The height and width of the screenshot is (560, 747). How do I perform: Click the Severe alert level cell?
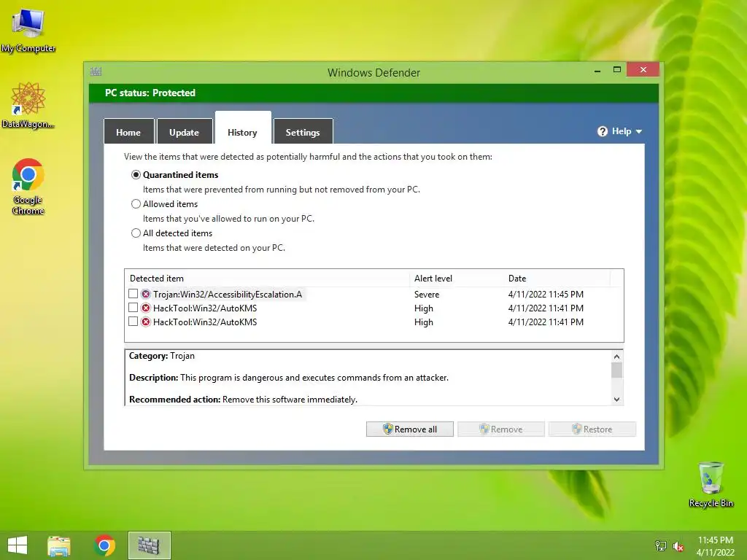coord(427,295)
